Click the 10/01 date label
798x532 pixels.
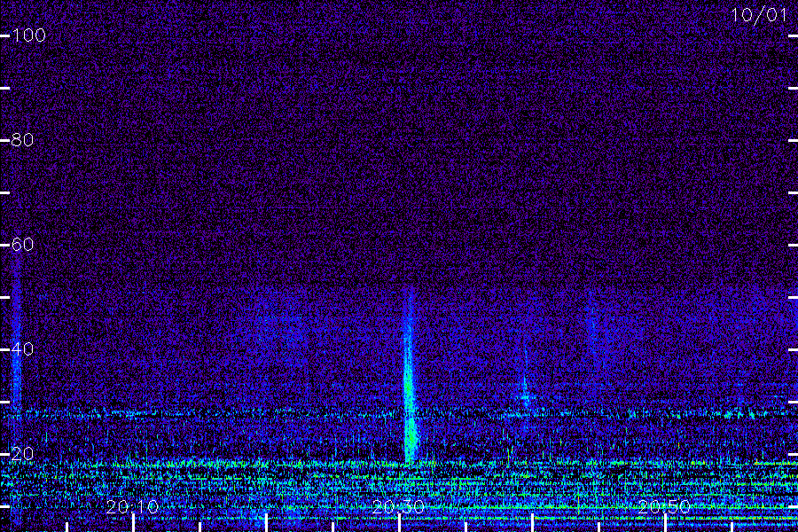click(x=759, y=15)
